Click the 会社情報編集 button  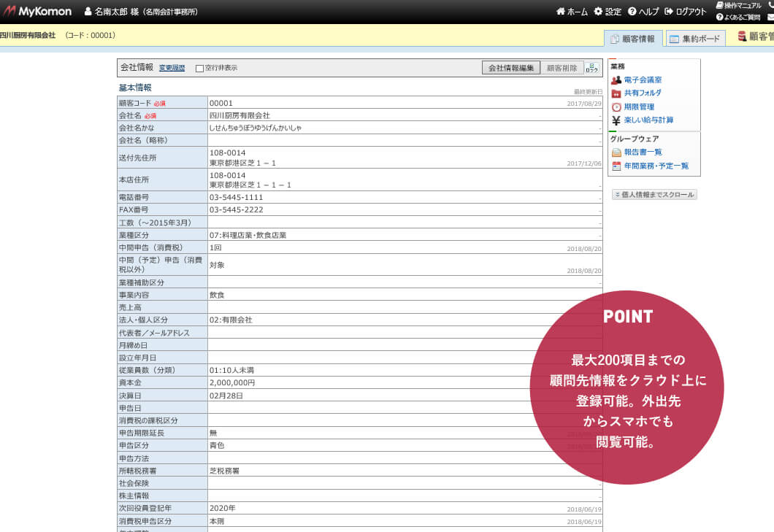[511, 68]
